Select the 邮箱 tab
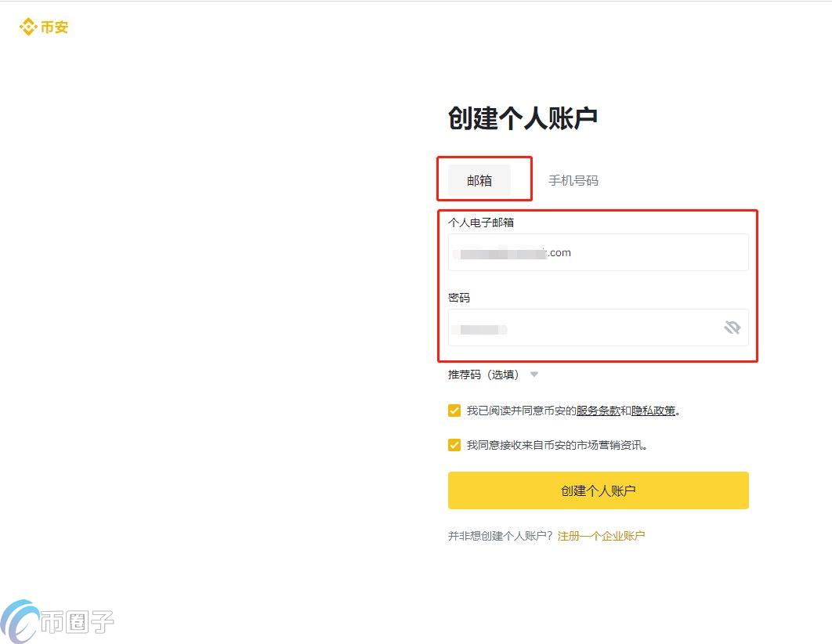The height and width of the screenshot is (644, 832). 479,180
